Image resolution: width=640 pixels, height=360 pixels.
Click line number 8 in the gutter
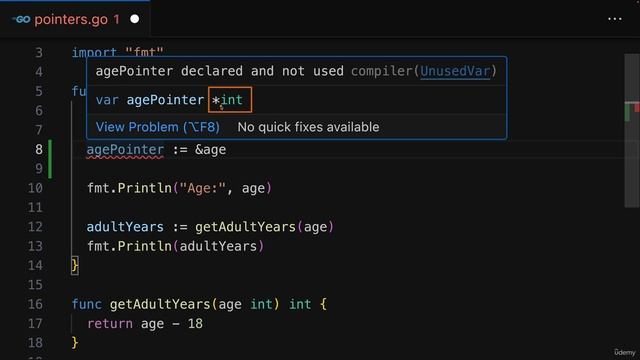[x=39, y=149]
